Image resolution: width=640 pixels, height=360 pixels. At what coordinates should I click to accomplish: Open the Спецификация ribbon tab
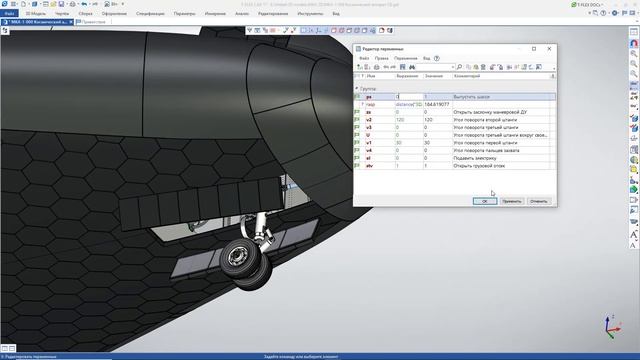(150, 13)
